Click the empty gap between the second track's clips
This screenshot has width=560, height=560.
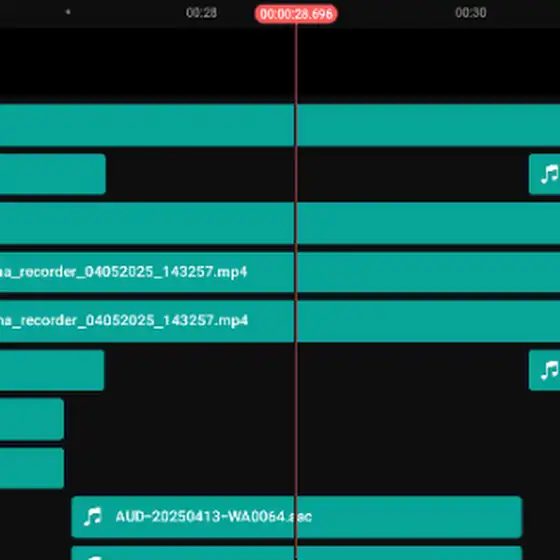click(x=317, y=174)
